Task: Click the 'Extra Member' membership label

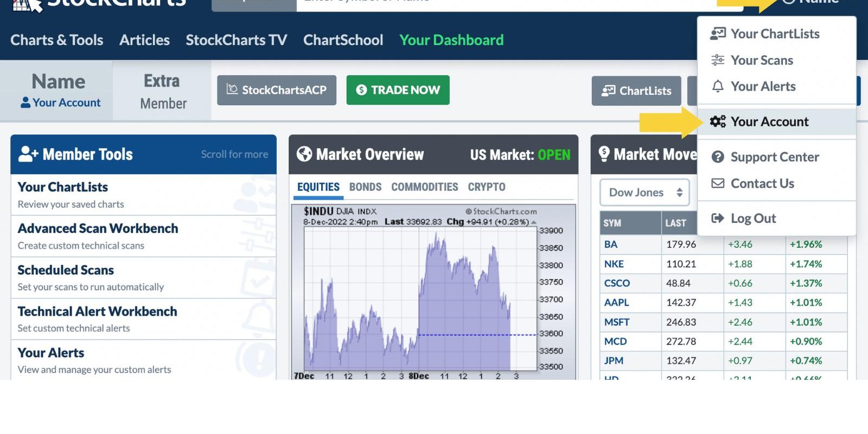Action: pyautogui.click(x=163, y=92)
